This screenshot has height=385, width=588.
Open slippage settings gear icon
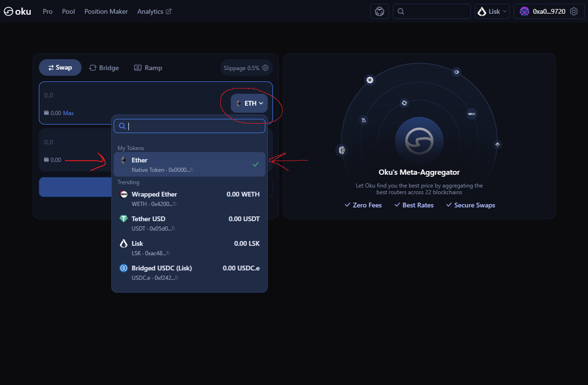tap(265, 68)
